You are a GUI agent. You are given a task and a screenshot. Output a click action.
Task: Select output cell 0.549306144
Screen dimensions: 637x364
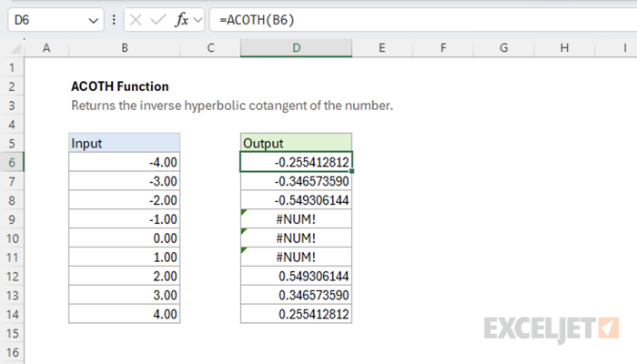296,277
